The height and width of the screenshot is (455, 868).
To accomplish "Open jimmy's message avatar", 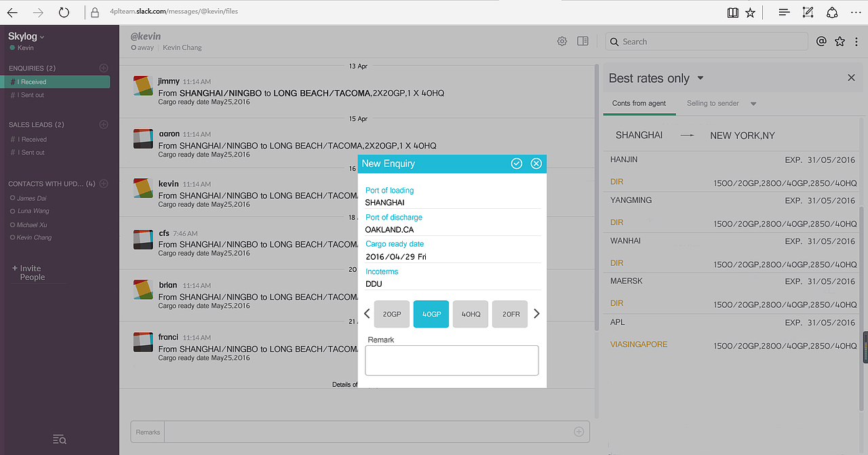I will [x=142, y=86].
